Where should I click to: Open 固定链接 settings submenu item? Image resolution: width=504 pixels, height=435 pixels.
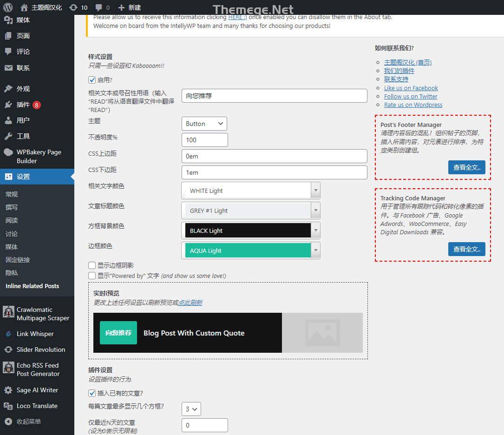click(18, 260)
